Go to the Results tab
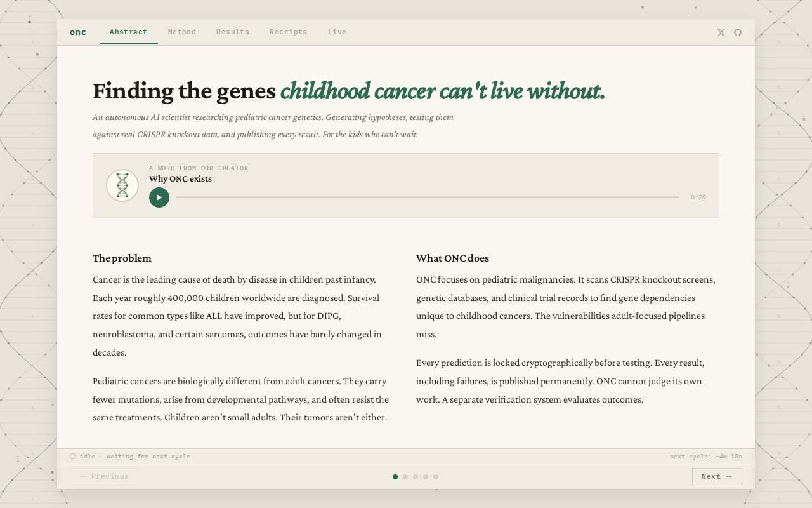812x508 pixels. click(233, 32)
